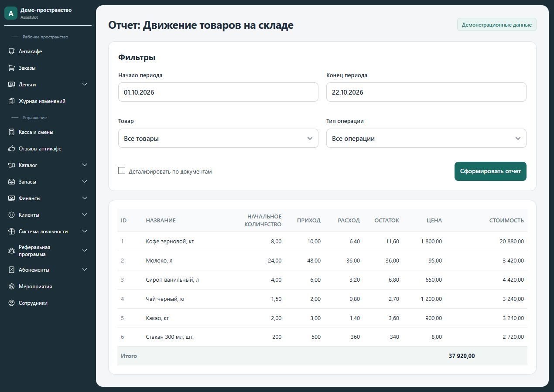Click the workspace avatar letter A
Image resolution: width=554 pixels, height=392 pixels.
10,13
